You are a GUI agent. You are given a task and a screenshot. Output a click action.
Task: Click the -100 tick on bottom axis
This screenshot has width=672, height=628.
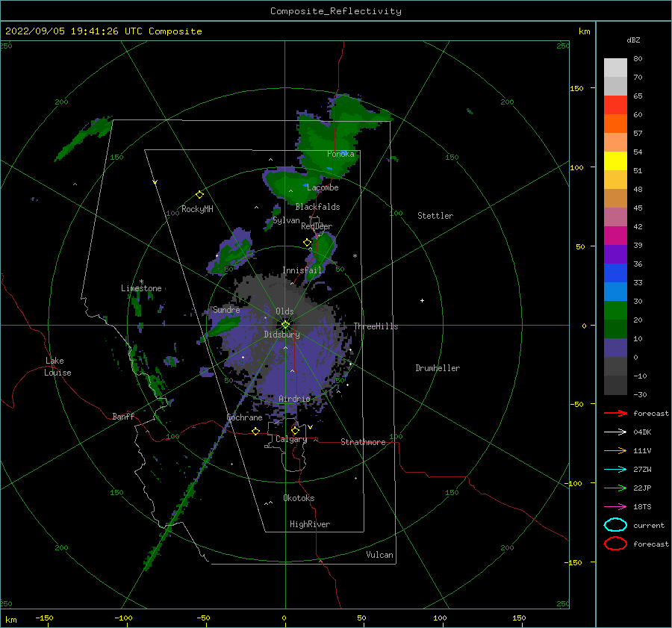tap(123, 618)
